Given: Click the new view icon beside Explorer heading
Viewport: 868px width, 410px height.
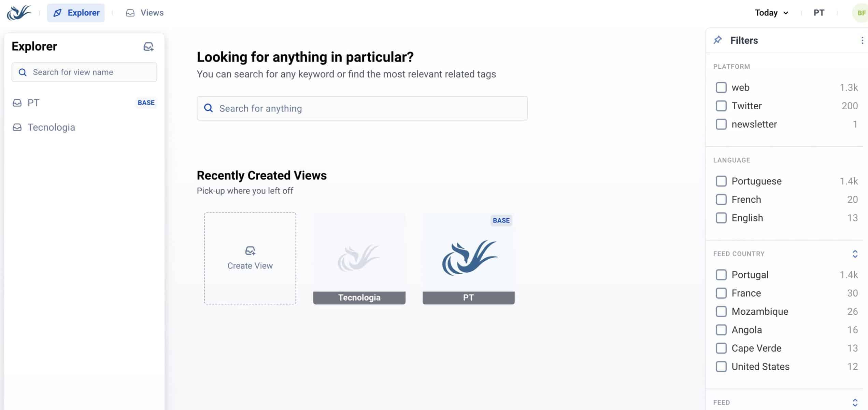Looking at the screenshot, I should click(148, 46).
